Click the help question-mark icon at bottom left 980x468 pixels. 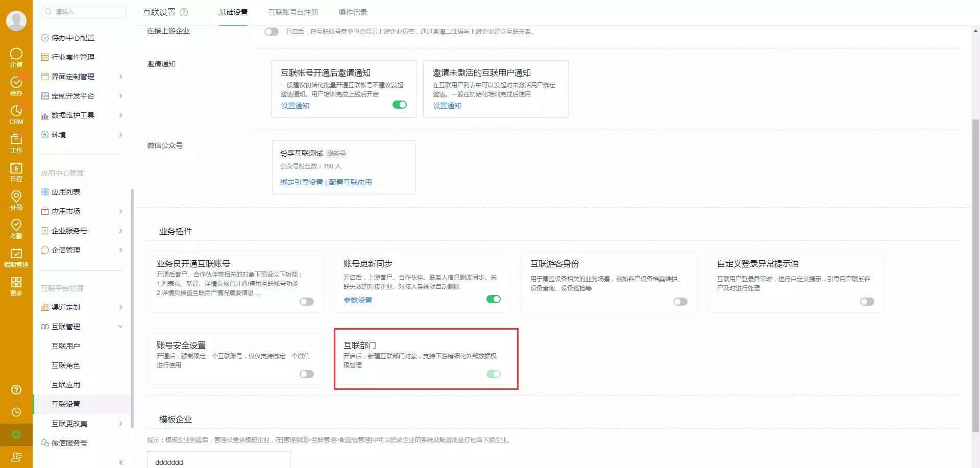tap(16, 389)
